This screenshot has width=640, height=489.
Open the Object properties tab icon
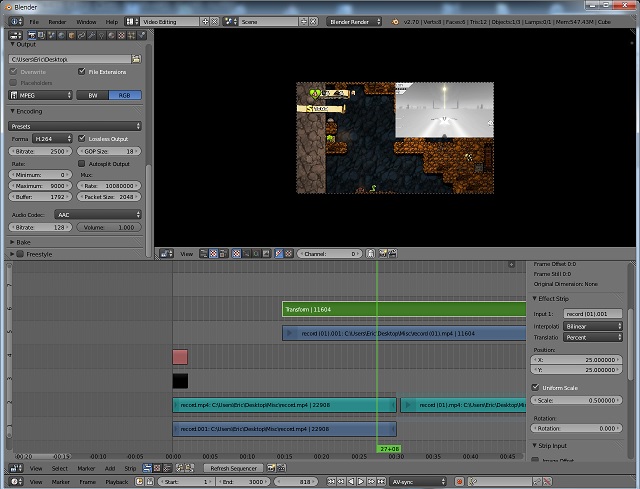click(x=71, y=36)
